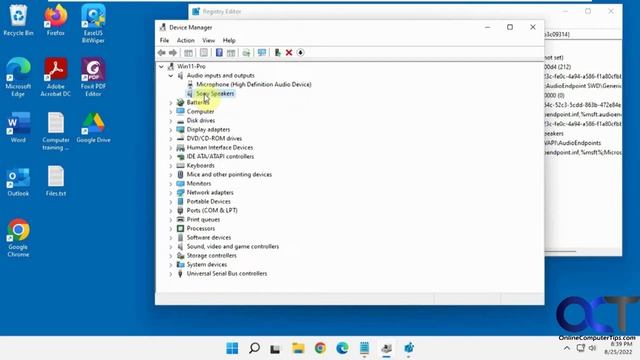Select the EaseUS BitWiper desktop shortcut

click(93, 24)
